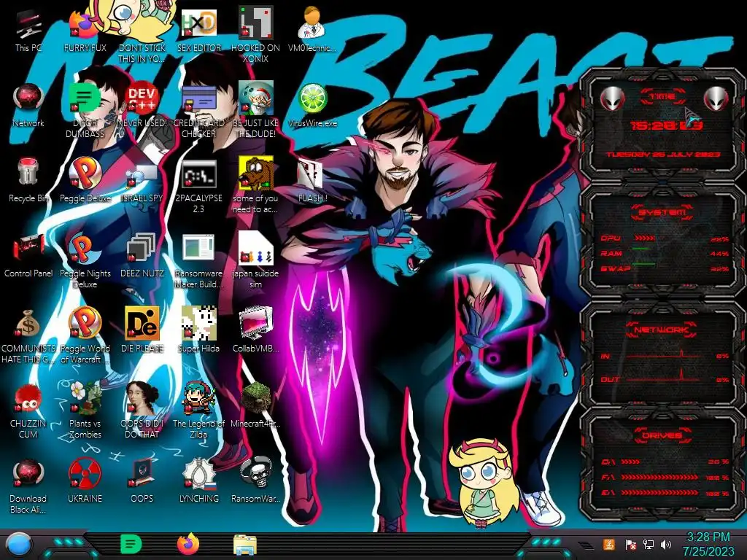Image resolution: width=747 pixels, height=560 pixels.
Task: Select the LYNCHING desktop icon
Action: (x=198, y=481)
